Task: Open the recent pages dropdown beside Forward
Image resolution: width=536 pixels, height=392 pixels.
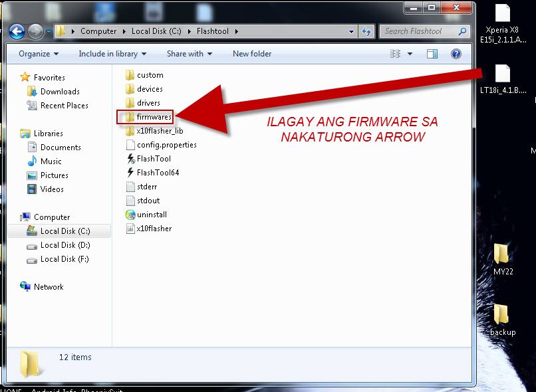Action: [x=49, y=32]
